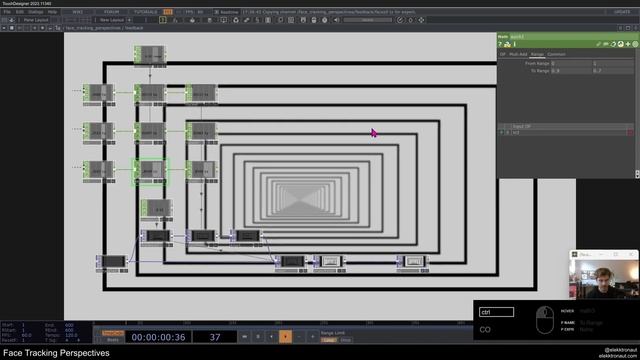Click the UPDATE button at top right

click(622, 12)
